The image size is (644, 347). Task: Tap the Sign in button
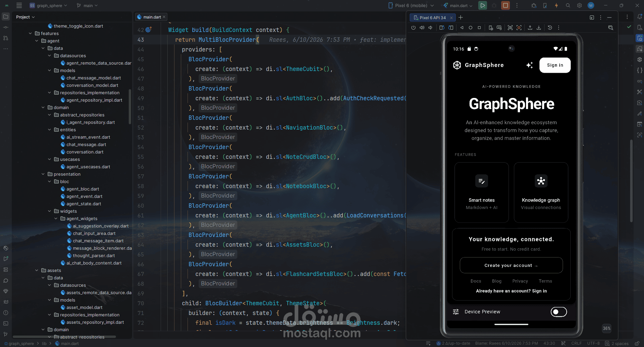pos(555,65)
